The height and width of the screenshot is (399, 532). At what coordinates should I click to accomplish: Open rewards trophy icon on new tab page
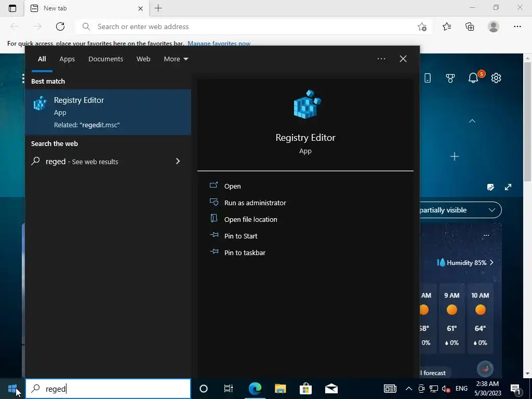tap(450, 78)
